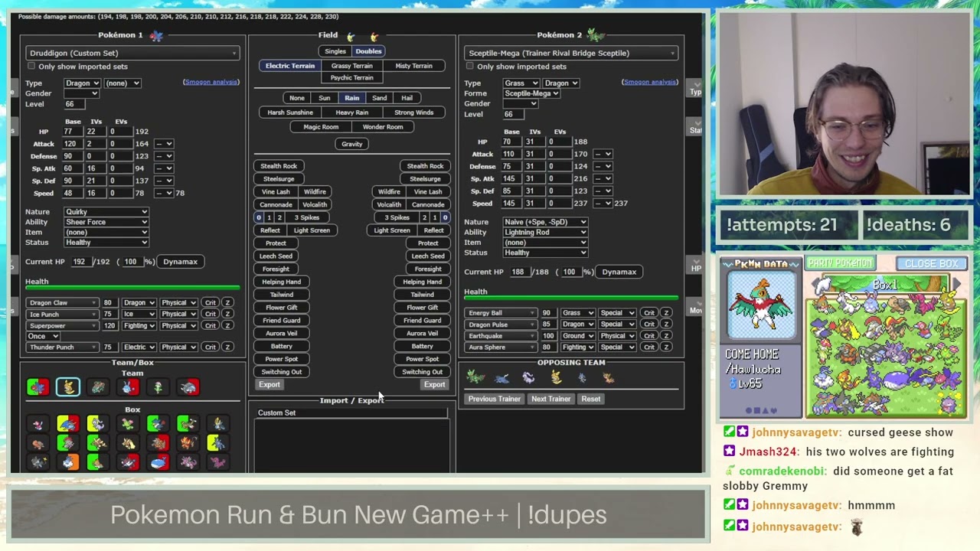The width and height of the screenshot is (980, 551).
Task: Select last Pokémon icon in Box first row
Action: [218, 424]
